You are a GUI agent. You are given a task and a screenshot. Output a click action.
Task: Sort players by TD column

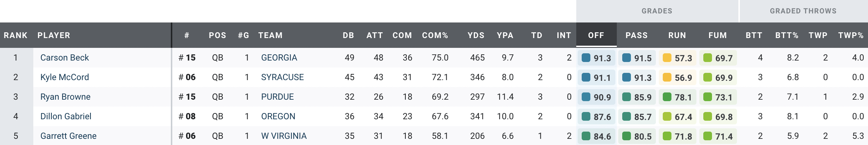(536, 35)
